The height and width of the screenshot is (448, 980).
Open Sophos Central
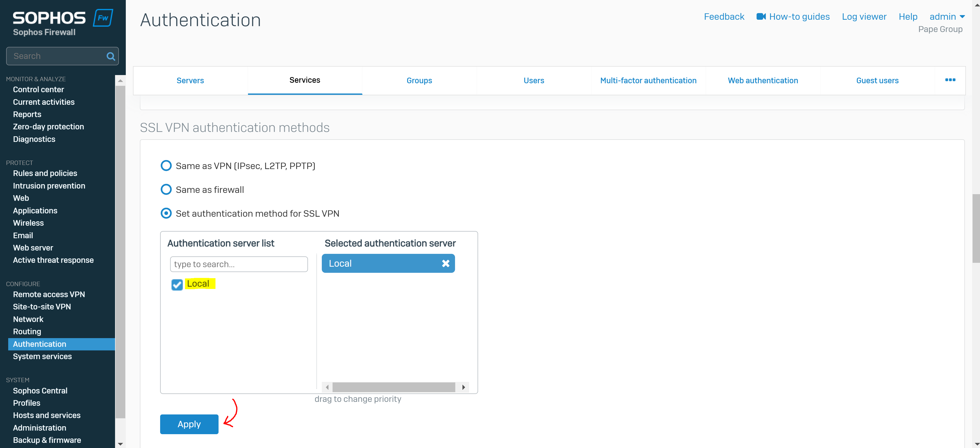[40, 391]
